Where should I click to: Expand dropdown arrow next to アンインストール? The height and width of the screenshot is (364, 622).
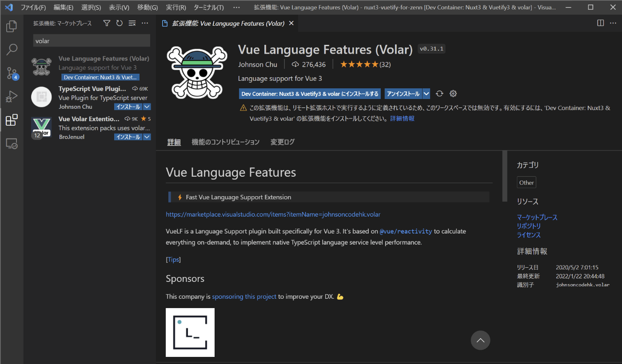click(426, 94)
